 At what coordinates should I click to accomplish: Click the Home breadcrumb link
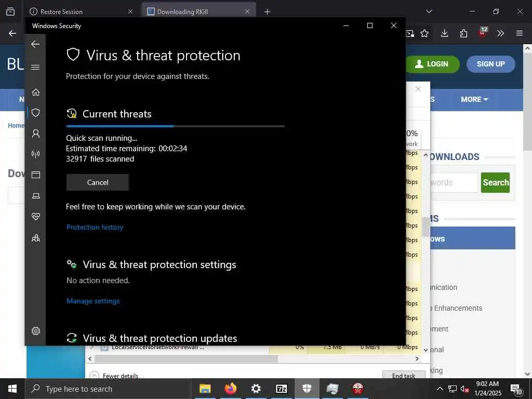point(16,126)
